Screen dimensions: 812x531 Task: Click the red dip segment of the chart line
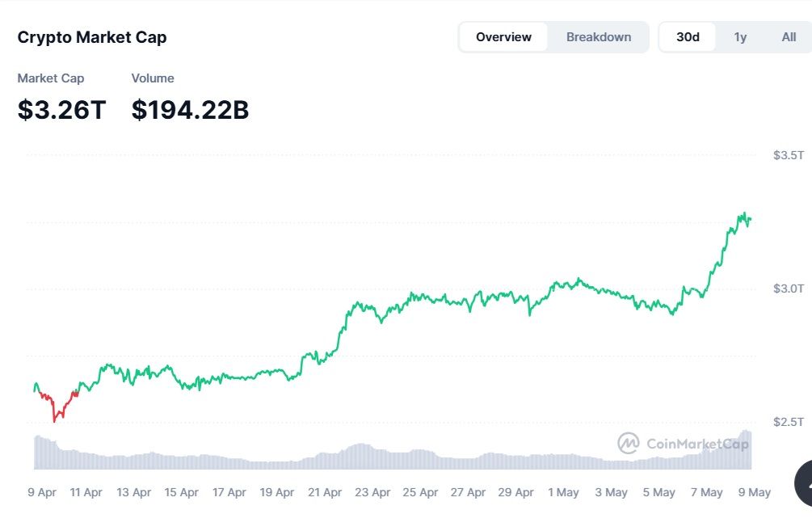tap(57, 411)
